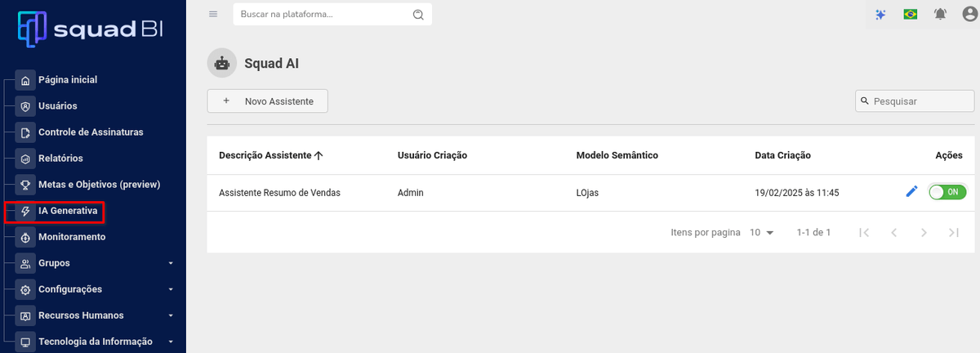The height and width of the screenshot is (353, 980).
Task: Open the AI sparkle icon in header
Action: pyautogui.click(x=880, y=15)
